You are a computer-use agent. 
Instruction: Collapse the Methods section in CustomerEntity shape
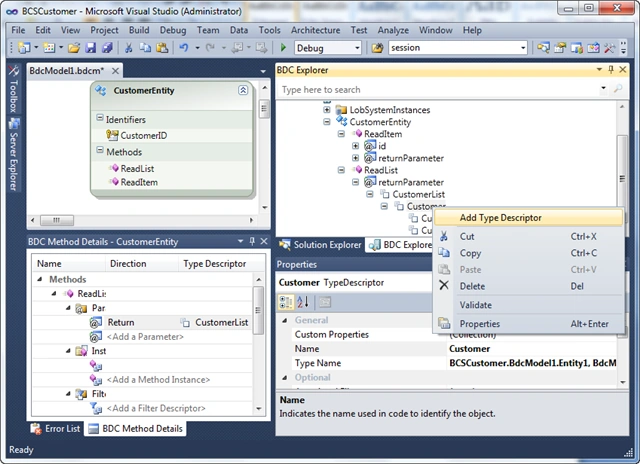(100, 151)
